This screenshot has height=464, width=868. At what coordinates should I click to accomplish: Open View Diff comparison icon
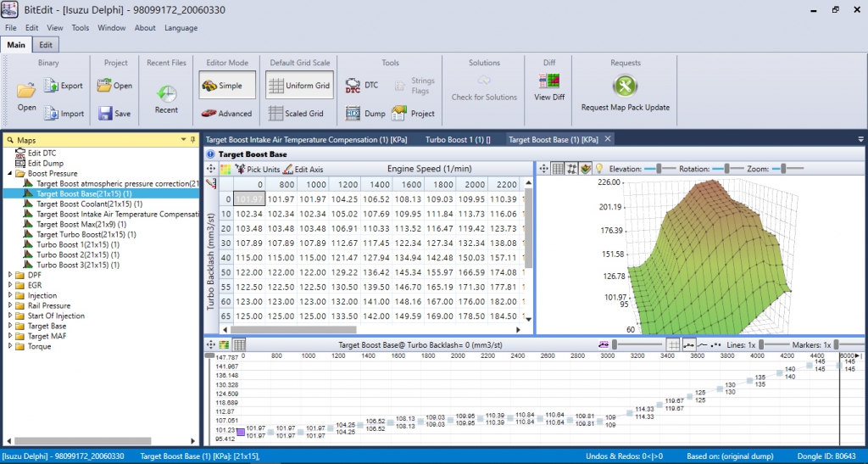(x=549, y=81)
